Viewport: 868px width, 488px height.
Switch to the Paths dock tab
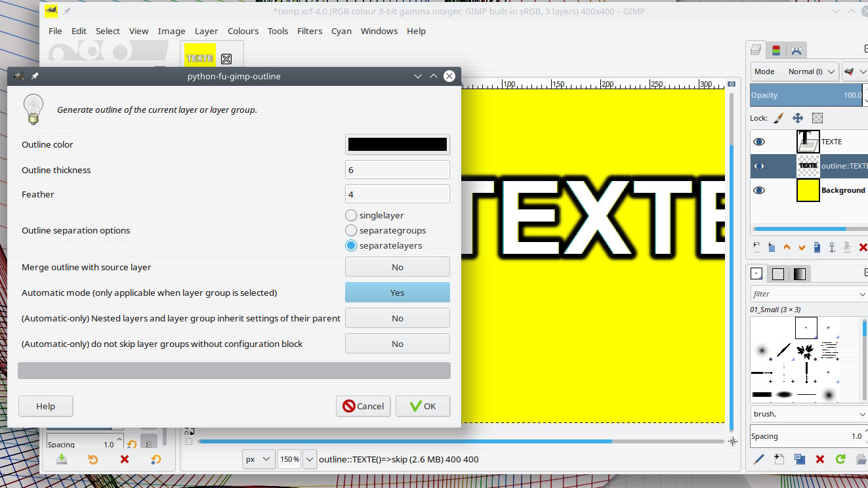[796, 50]
